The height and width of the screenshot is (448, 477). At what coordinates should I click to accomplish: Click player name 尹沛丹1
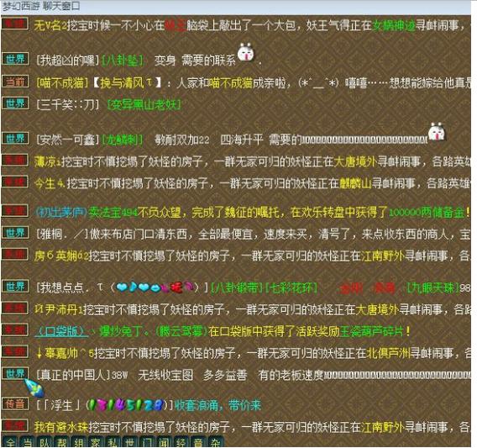(59, 309)
